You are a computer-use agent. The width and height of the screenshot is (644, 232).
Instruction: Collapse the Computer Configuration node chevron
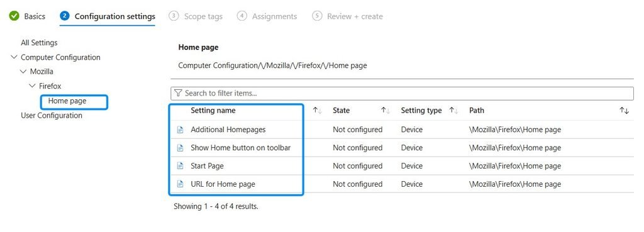(14, 57)
